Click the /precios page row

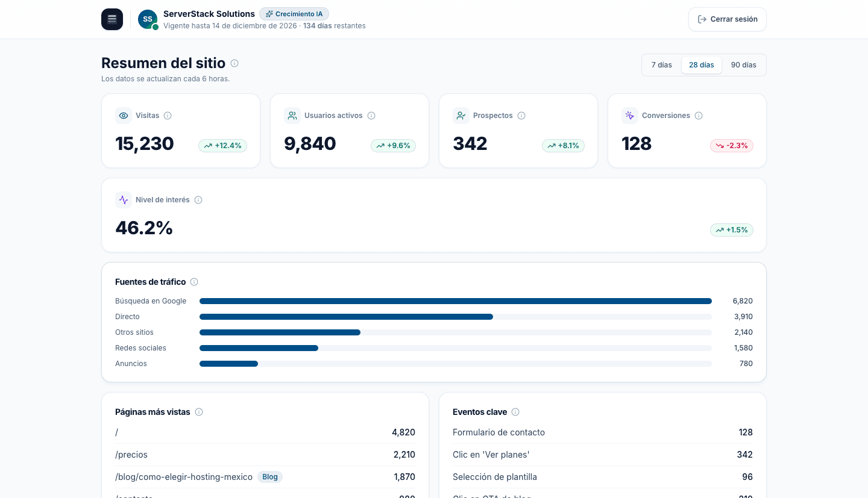[x=265, y=455]
